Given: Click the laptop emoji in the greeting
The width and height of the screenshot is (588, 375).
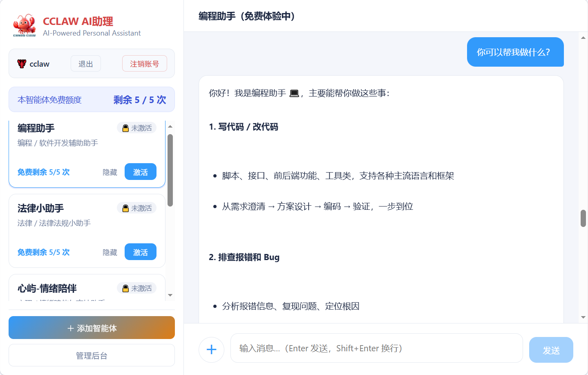Looking at the screenshot, I should (294, 93).
